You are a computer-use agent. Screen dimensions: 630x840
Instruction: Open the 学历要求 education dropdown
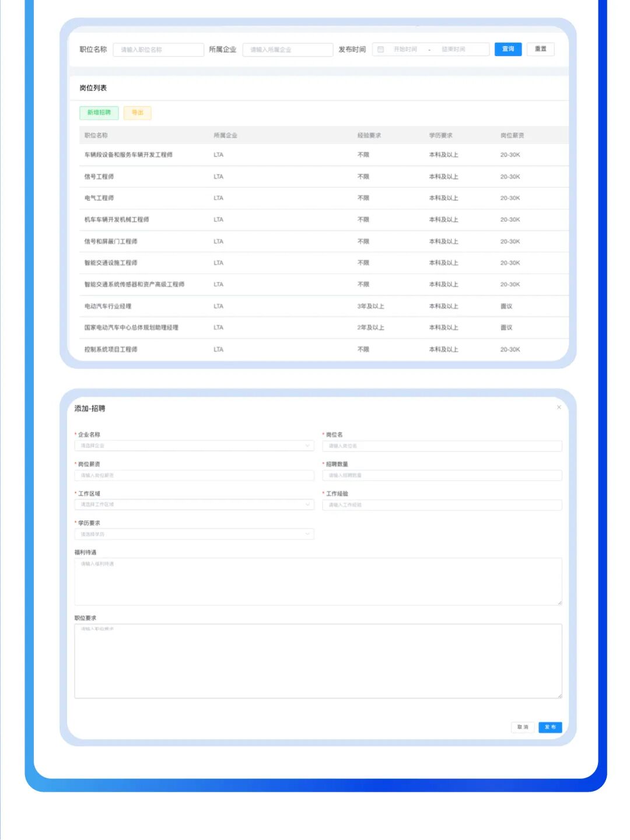194,534
